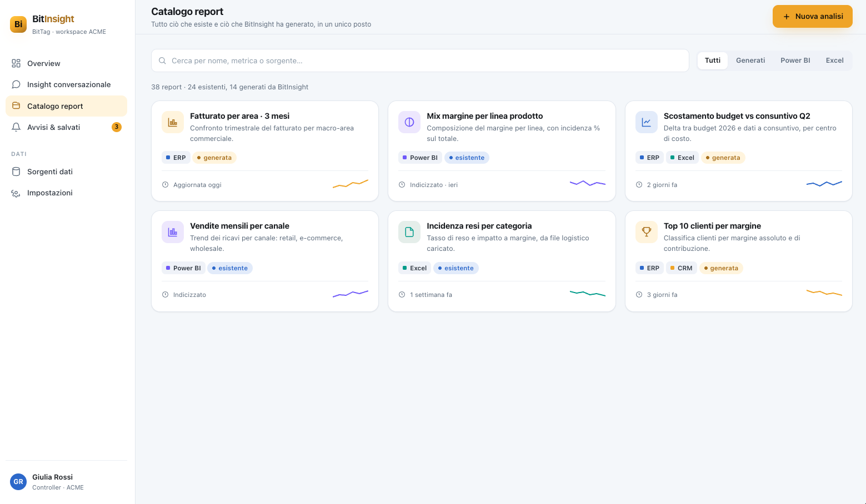The width and height of the screenshot is (866, 504).
Task: Open Sorgenti dati page
Action: point(66,172)
